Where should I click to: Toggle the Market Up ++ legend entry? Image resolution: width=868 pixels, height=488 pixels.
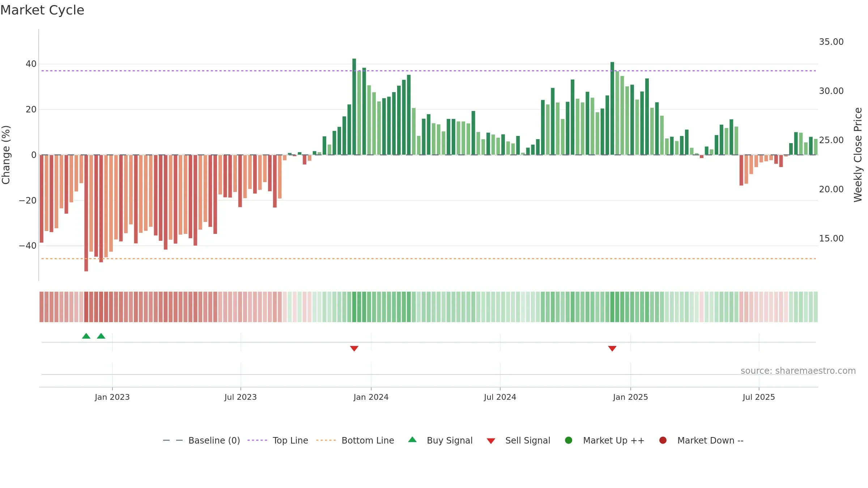[x=604, y=440]
